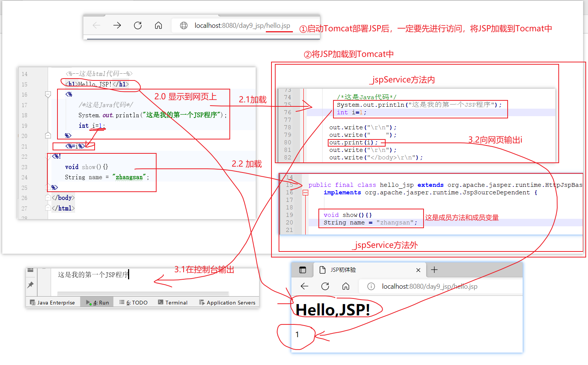Go to home in top browser bar
The image size is (588, 365).
[158, 25]
